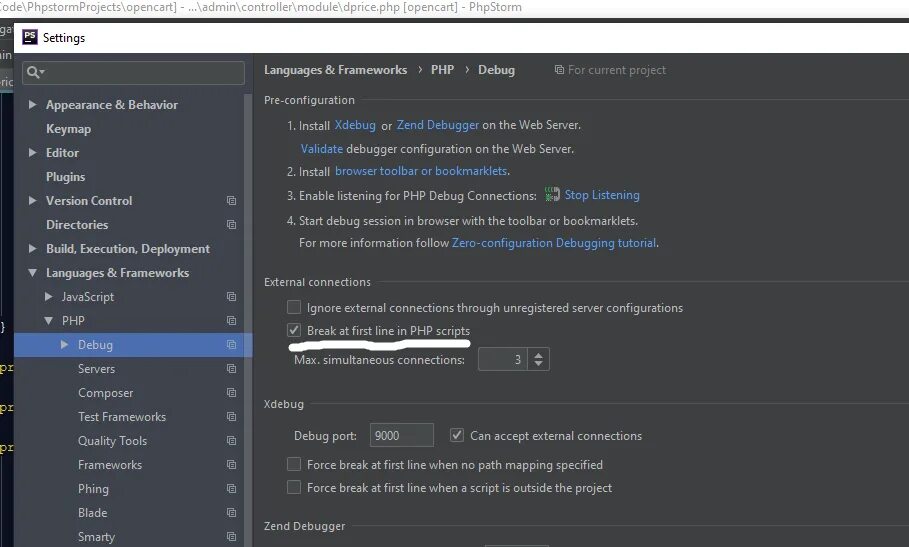The image size is (909, 547).
Task: Click project-level icon next to Phing
Action: click(231, 488)
